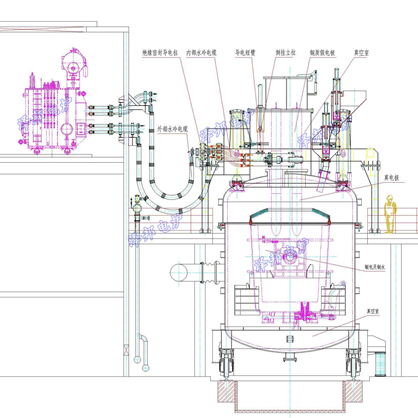Click the 铜质假电极 annotation label
The height and width of the screenshot is (418, 418).
322,53
